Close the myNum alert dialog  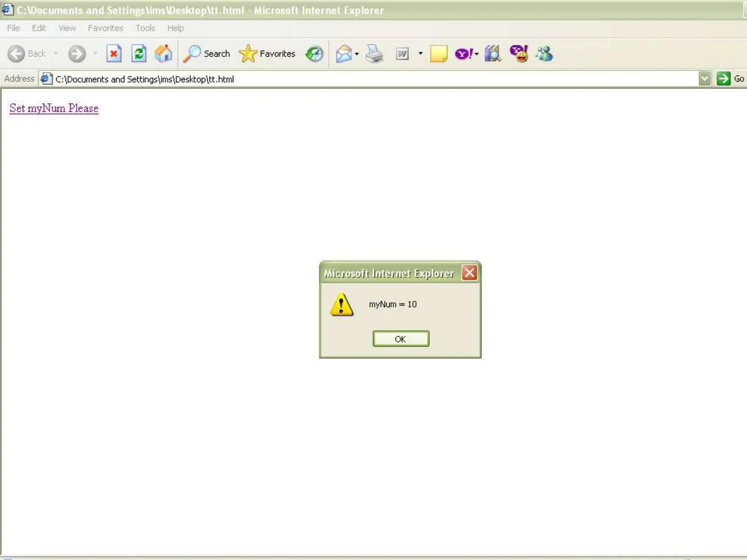pos(469,273)
